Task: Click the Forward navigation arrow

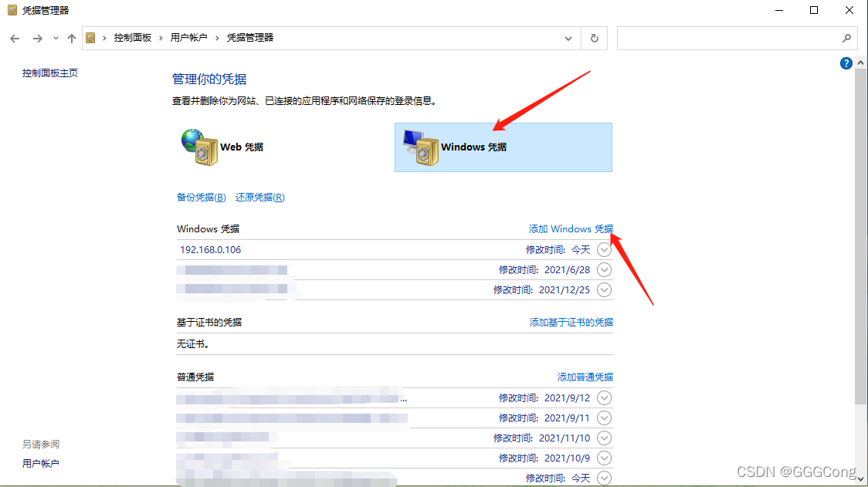Action: pos(37,38)
